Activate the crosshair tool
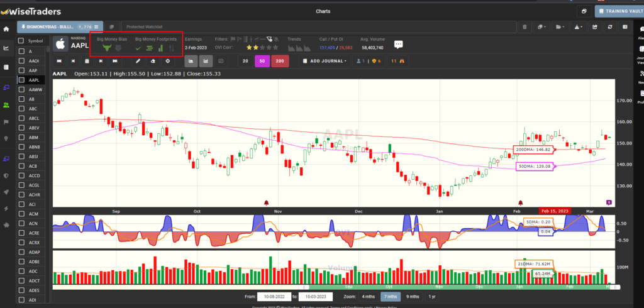 tap(167, 61)
